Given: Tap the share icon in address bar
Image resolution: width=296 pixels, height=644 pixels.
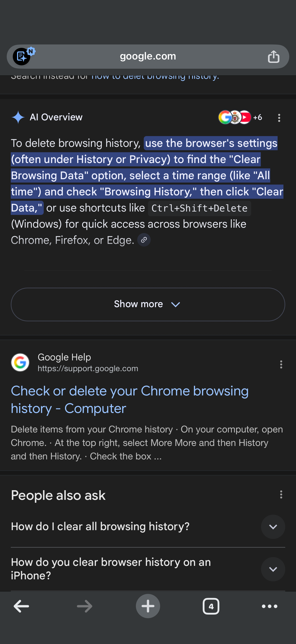Looking at the screenshot, I should (274, 57).
